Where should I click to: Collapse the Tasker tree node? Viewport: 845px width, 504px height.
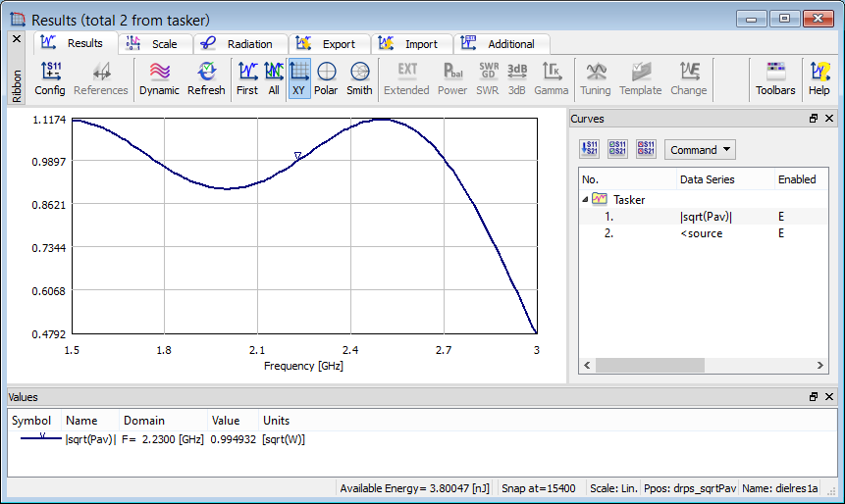586,199
